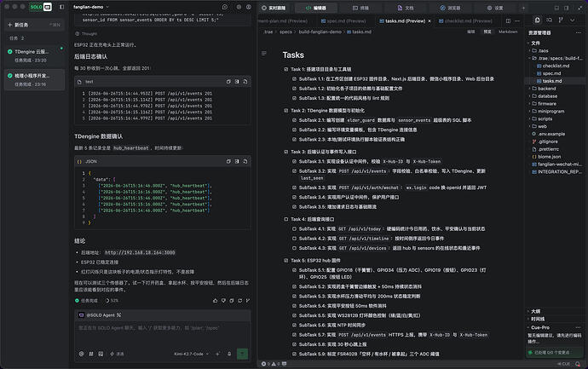Open the search panel icon

(x=549, y=20)
